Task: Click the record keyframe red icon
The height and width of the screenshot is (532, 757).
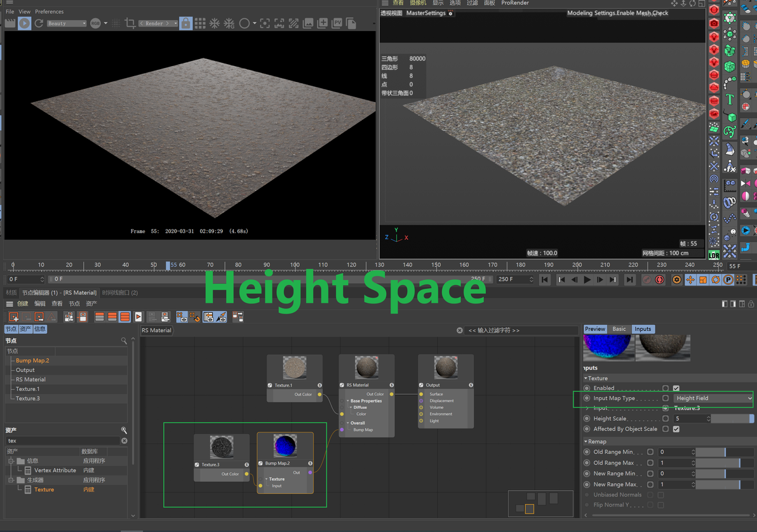Action: coord(659,279)
